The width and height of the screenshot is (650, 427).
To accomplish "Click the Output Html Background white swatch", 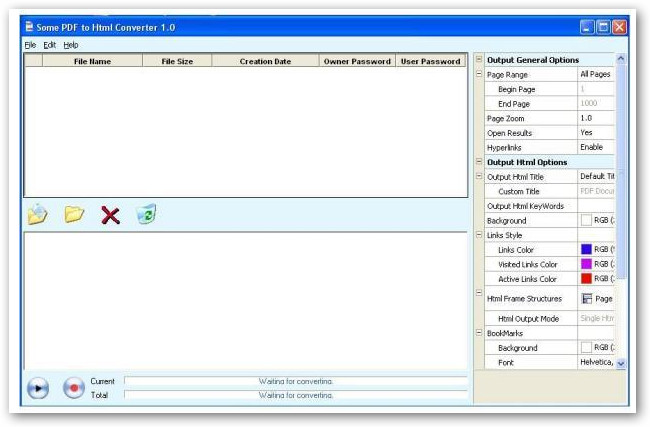I will tap(586, 220).
